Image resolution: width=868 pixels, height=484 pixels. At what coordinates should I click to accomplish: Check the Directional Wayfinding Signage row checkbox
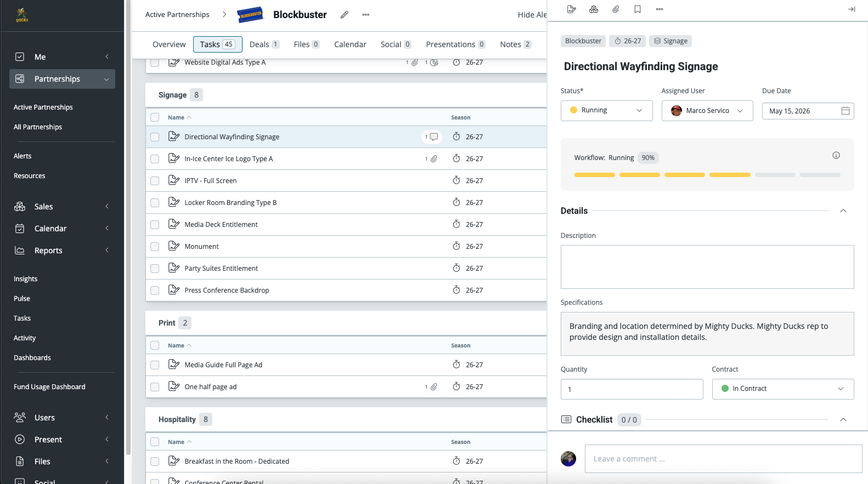tap(155, 137)
